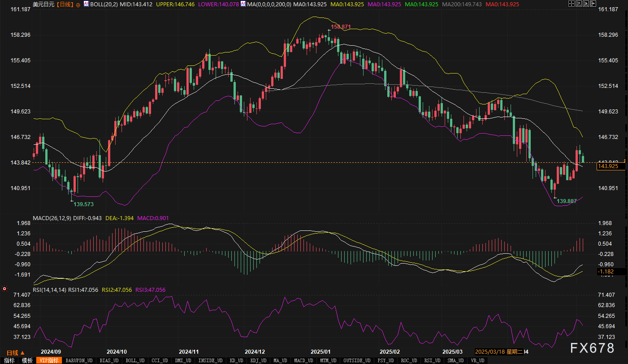Switch to the 指标 tab
The width and height of the screenshot is (628, 364).
pyautogui.click(x=9, y=360)
